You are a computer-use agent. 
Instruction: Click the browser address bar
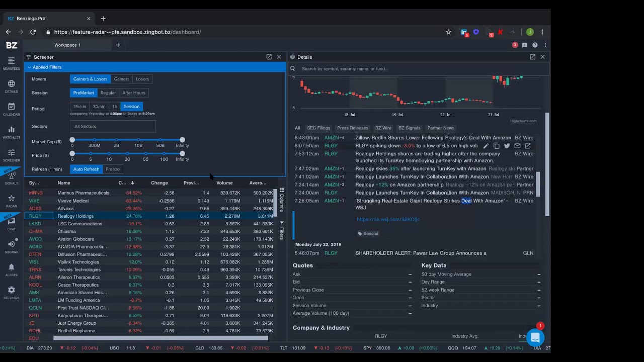point(242,32)
